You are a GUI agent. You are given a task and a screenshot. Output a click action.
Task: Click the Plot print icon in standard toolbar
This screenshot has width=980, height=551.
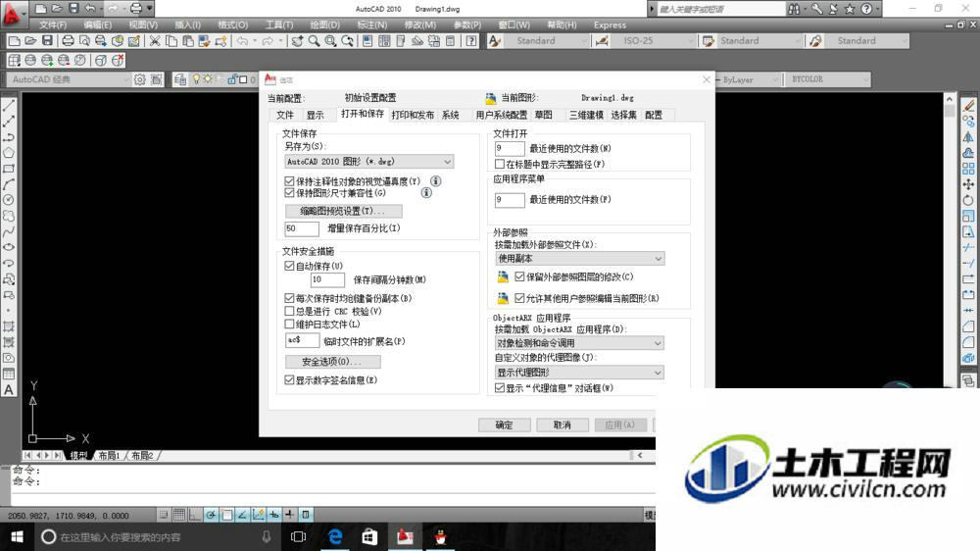point(68,41)
